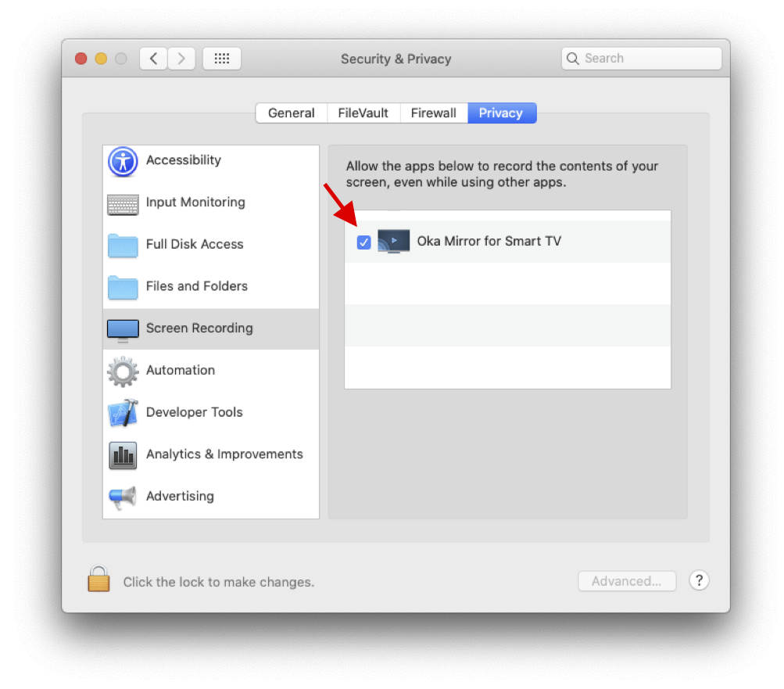Click the Files and Folders folder icon
The width and height of the screenshot is (784, 689).
coord(123,287)
